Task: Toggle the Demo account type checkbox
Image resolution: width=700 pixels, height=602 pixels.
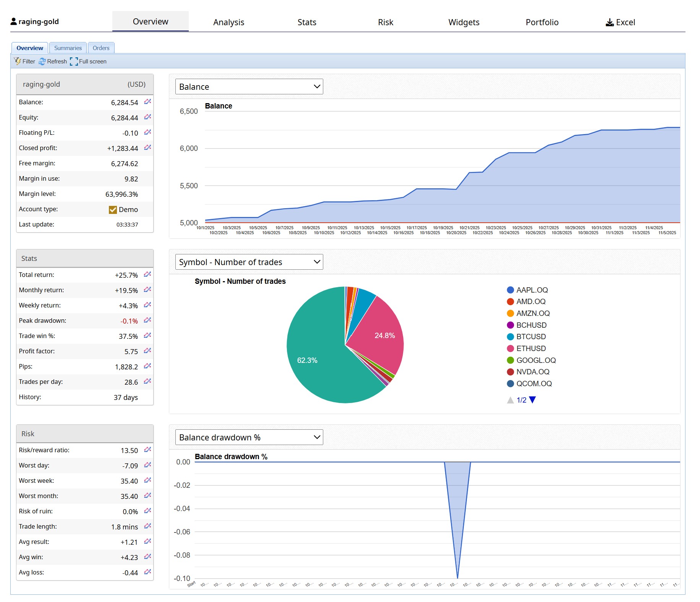Action: [113, 209]
